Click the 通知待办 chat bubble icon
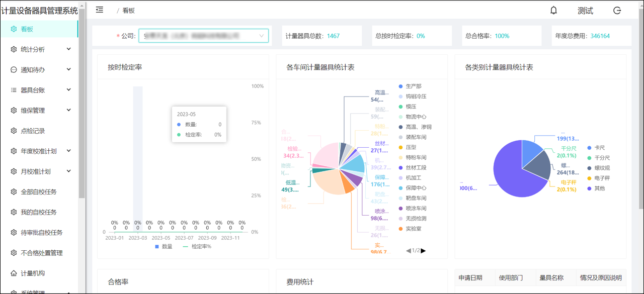The image size is (644, 294). click(x=14, y=70)
